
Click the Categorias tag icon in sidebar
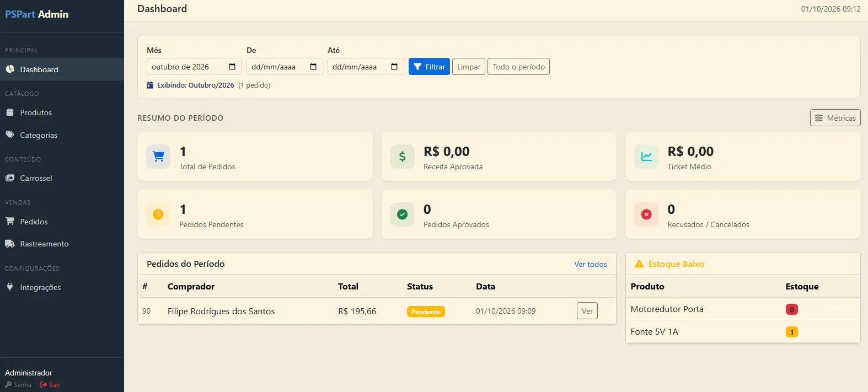(x=10, y=135)
